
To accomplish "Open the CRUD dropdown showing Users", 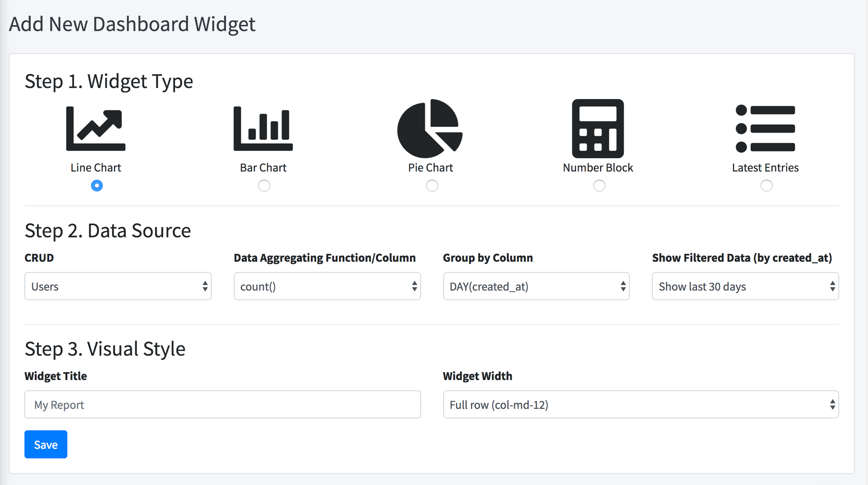I will [x=118, y=287].
